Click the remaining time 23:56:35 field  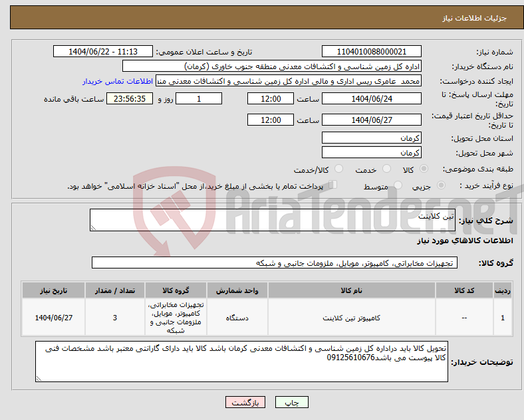[x=130, y=99]
